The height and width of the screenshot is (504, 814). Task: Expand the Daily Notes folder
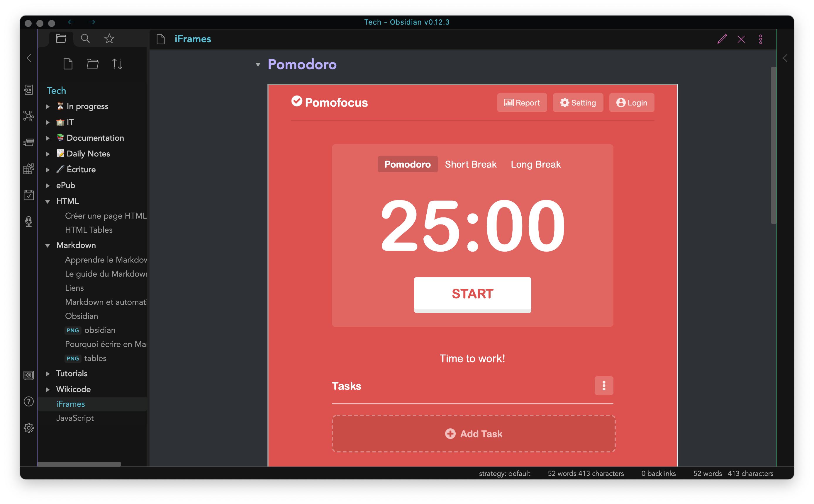[48, 154]
